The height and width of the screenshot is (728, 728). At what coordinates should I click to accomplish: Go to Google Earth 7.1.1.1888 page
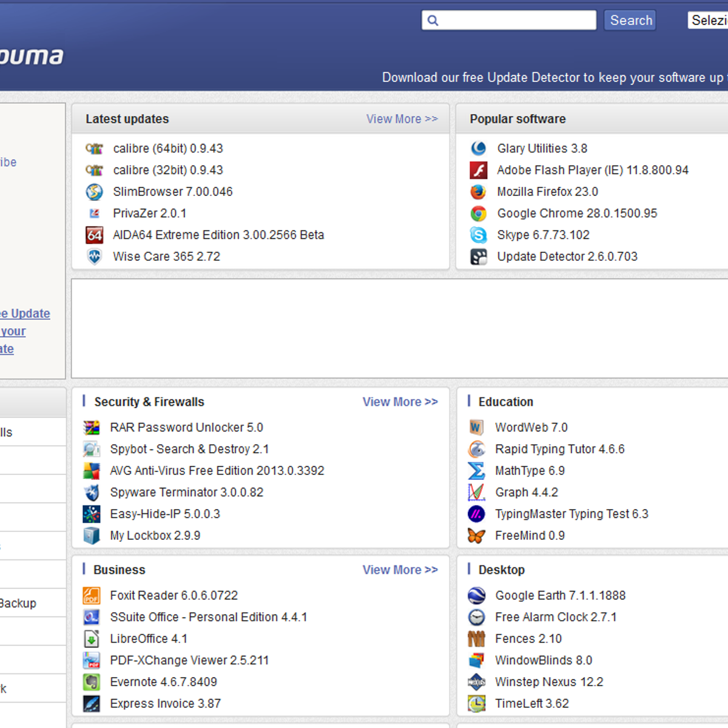coord(561,596)
